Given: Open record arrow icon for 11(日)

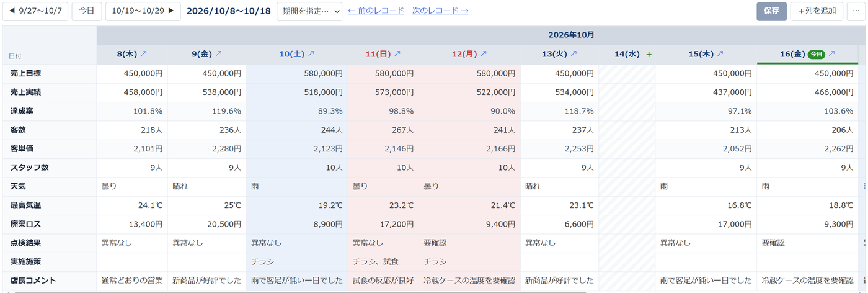Looking at the screenshot, I should click(x=397, y=54).
